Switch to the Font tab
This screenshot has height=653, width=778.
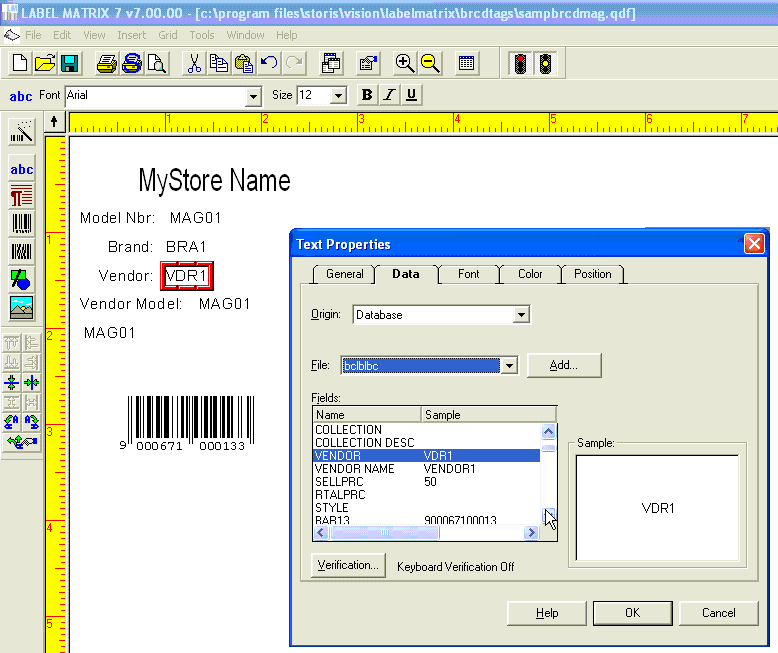point(468,274)
